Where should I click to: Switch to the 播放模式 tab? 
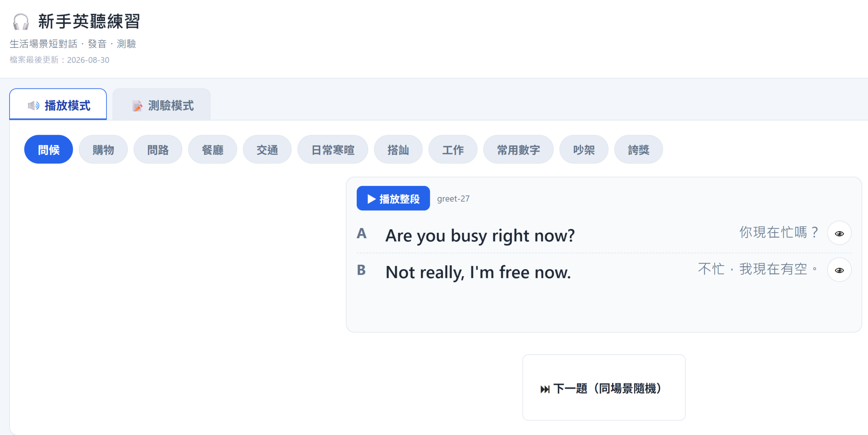(x=58, y=105)
